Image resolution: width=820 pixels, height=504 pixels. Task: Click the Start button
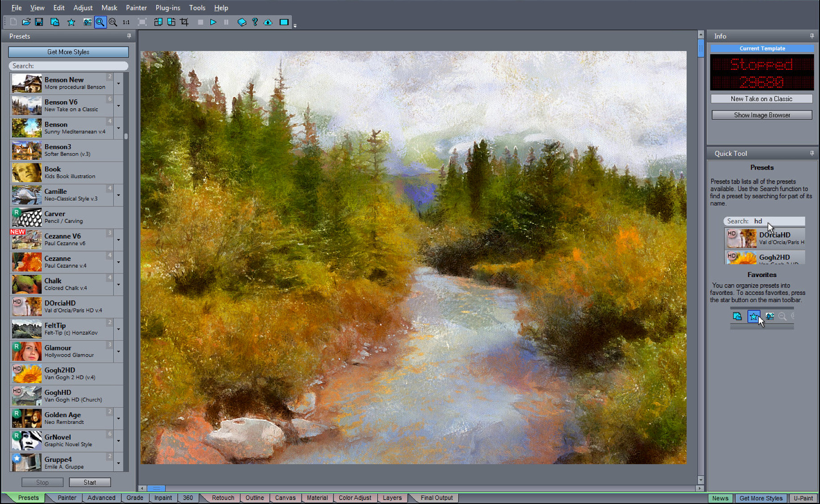point(90,482)
